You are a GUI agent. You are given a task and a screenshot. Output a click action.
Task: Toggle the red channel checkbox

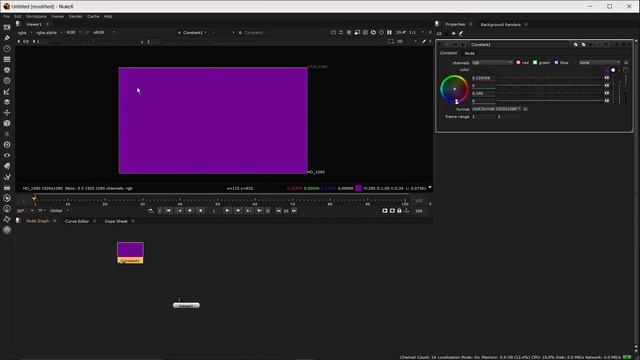[518, 62]
